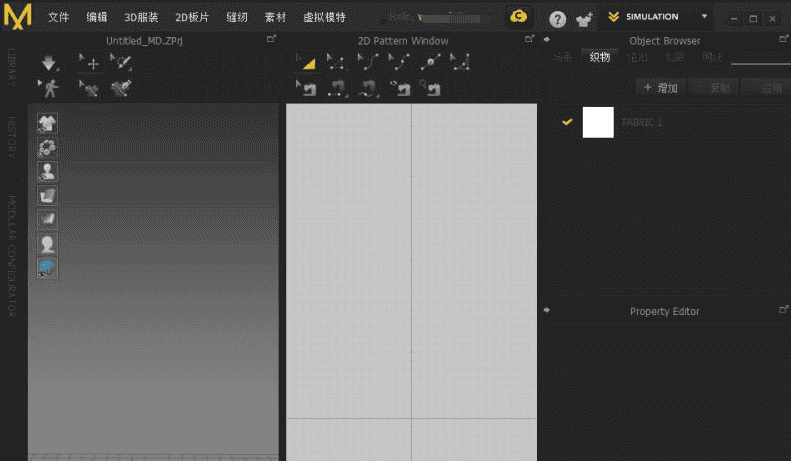Click the garment display t-shirt icon in 3D view
This screenshot has height=461, width=791.
point(47,123)
